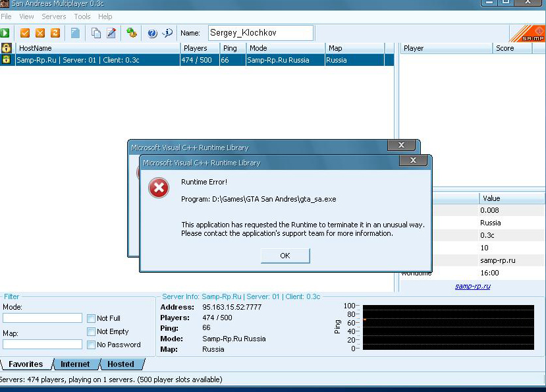Click the SA:MP logo in the toolbar
The width and height of the screenshot is (546, 392).
coord(528,34)
